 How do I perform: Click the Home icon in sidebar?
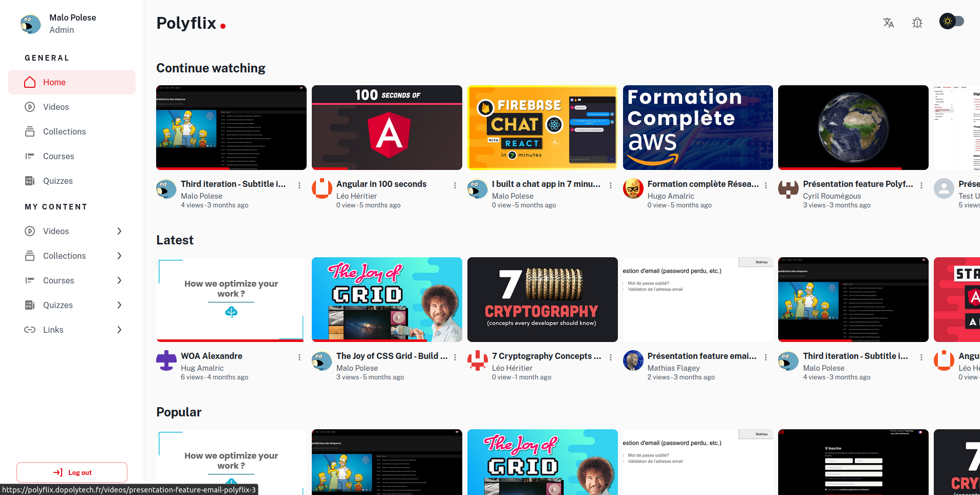(x=30, y=82)
